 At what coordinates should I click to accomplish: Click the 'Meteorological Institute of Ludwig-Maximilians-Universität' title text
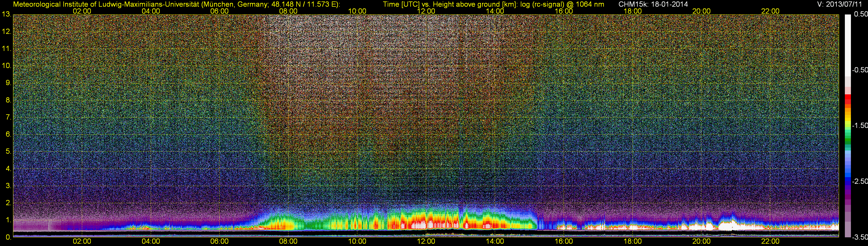(106, 4)
